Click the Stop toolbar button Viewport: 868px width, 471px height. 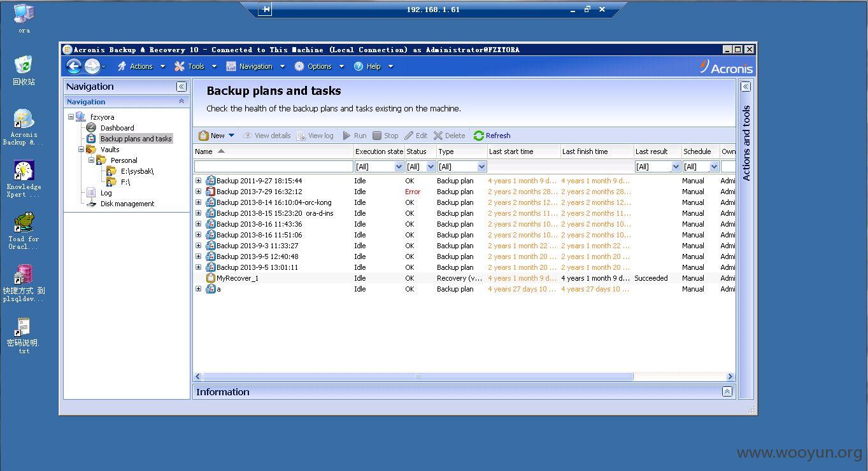click(385, 136)
